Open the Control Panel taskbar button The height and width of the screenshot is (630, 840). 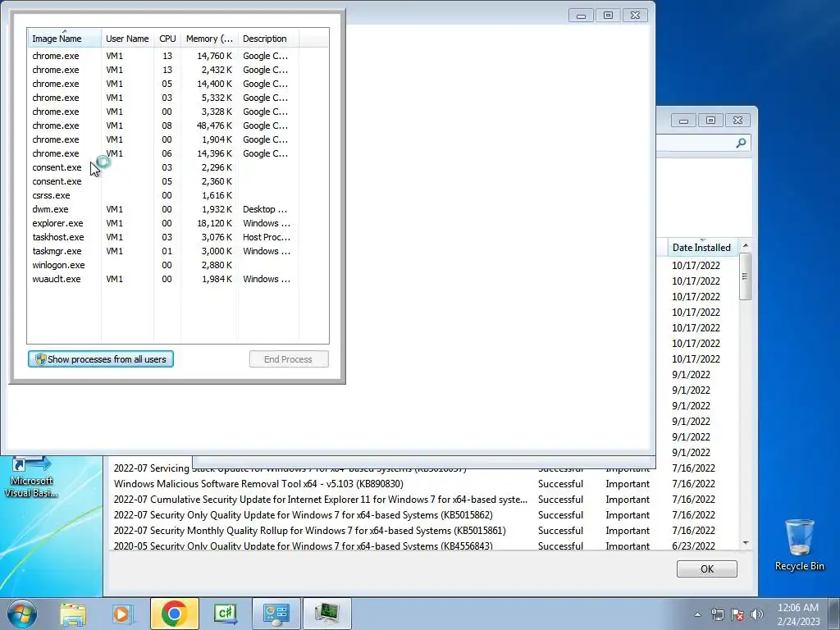pyautogui.click(x=276, y=614)
